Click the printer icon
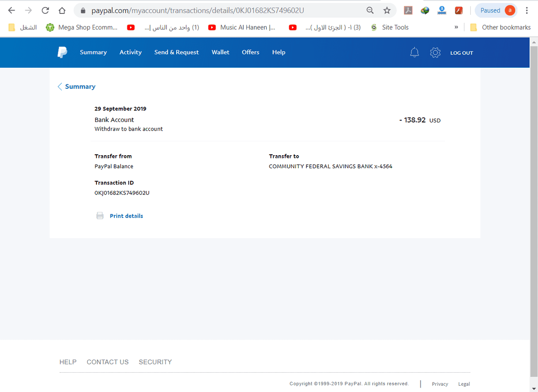Image resolution: width=538 pixels, height=392 pixels. [x=100, y=216]
